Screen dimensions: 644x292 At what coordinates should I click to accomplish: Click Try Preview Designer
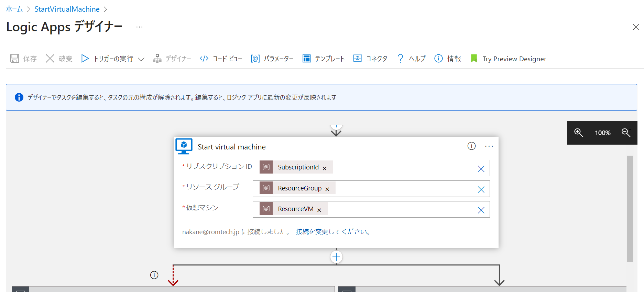click(508, 59)
